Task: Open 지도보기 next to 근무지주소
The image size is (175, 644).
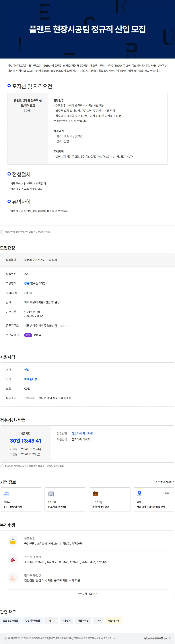Action: (62, 326)
